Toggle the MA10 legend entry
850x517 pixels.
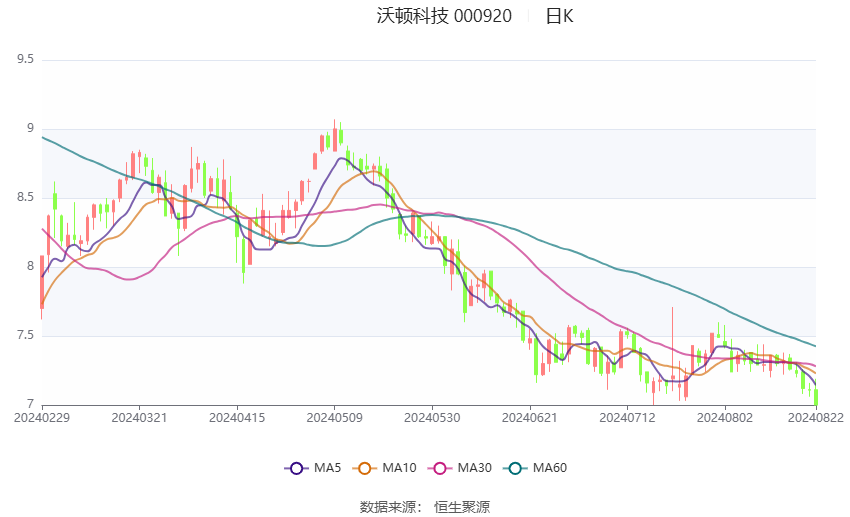pos(384,468)
